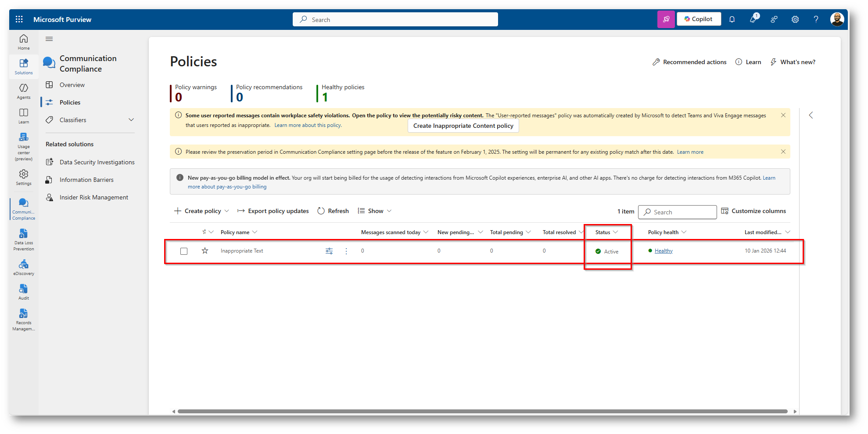Click the Audit icon in sidebar
This screenshot has height=434, width=868.
24,292
